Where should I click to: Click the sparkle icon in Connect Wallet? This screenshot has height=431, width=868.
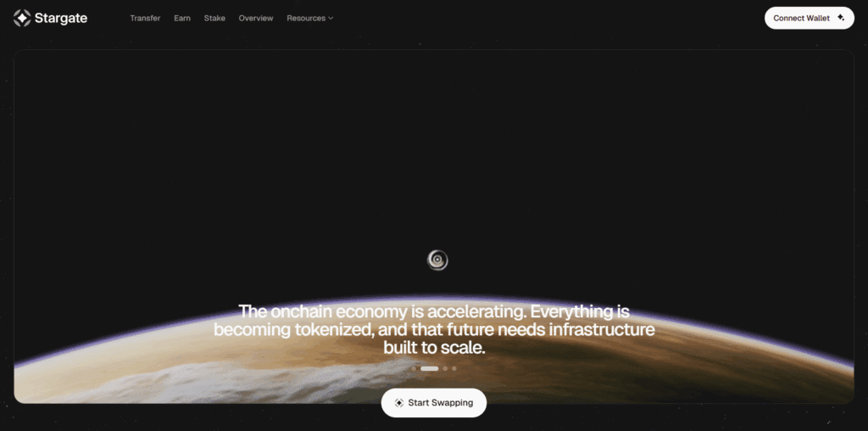coord(841,18)
